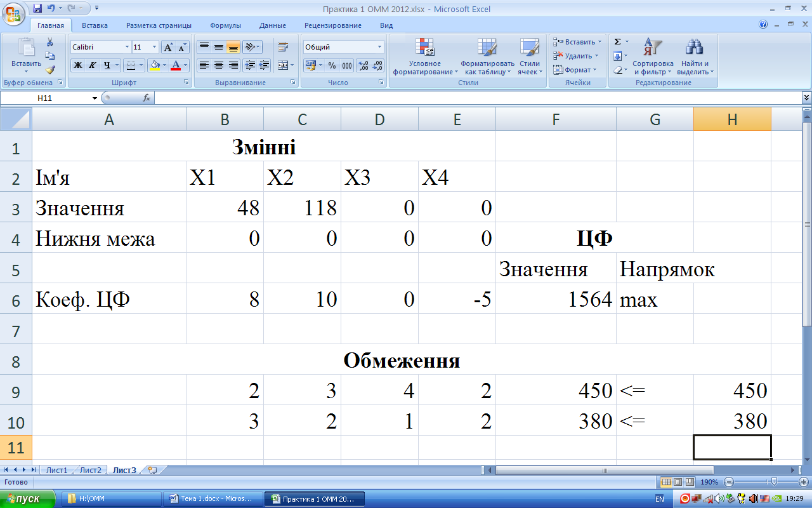Align text to top of cell
The height and width of the screenshot is (508, 812).
tap(204, 47)
